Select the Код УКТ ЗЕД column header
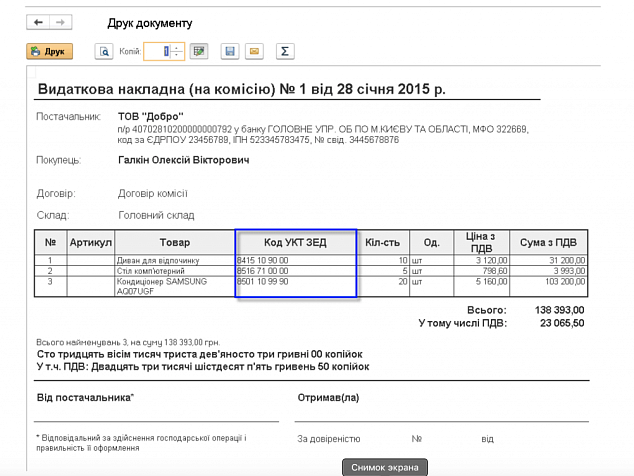The height and width of the screenshot is (476, 634). [295, 242]
